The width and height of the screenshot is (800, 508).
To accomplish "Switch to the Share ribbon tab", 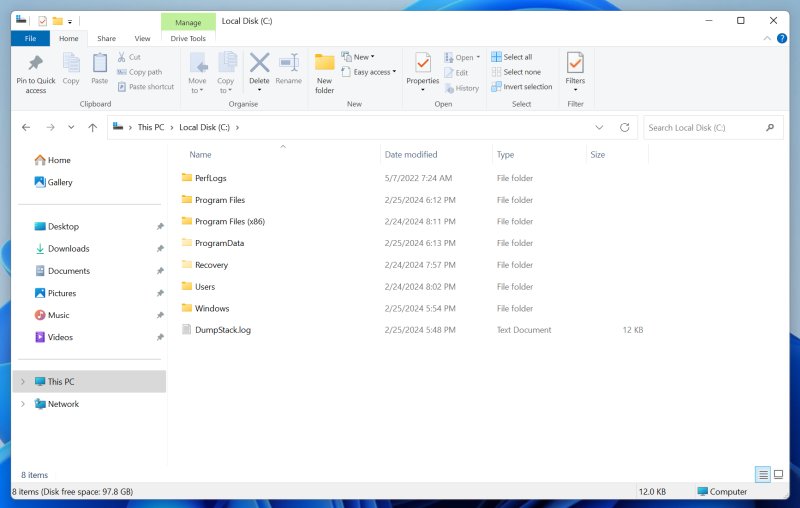I will pos(106,38).
